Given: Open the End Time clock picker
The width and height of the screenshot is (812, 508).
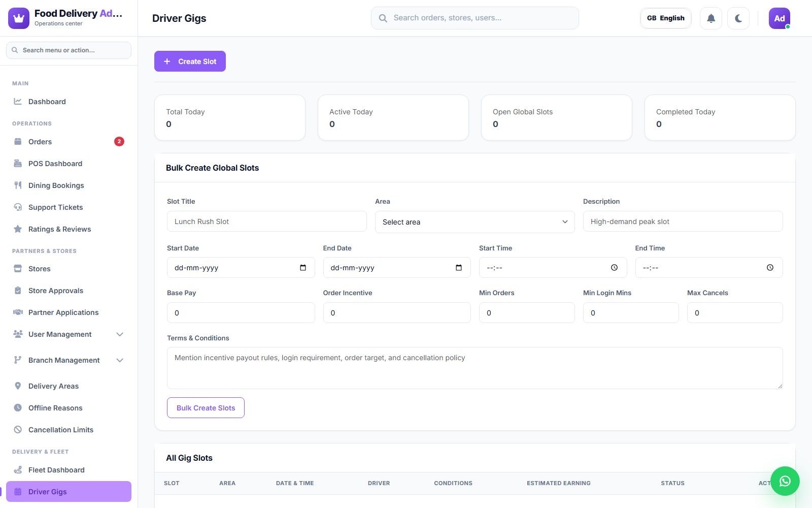Looking at the screenshot, I should 770,268.
